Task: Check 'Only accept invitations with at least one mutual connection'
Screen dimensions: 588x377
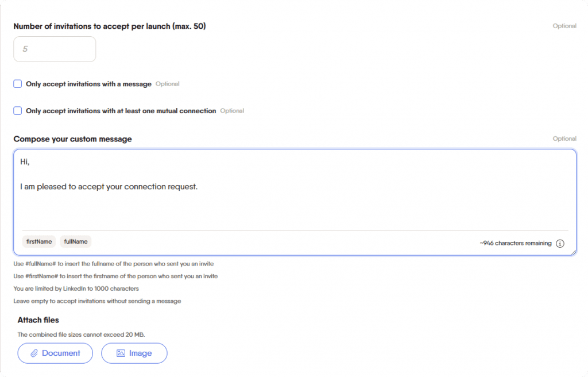Action: tap(17, 110)
